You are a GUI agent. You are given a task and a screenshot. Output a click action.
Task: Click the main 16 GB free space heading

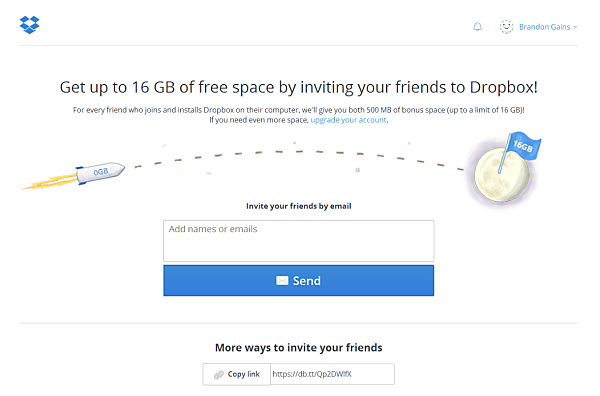coord(298,88)
